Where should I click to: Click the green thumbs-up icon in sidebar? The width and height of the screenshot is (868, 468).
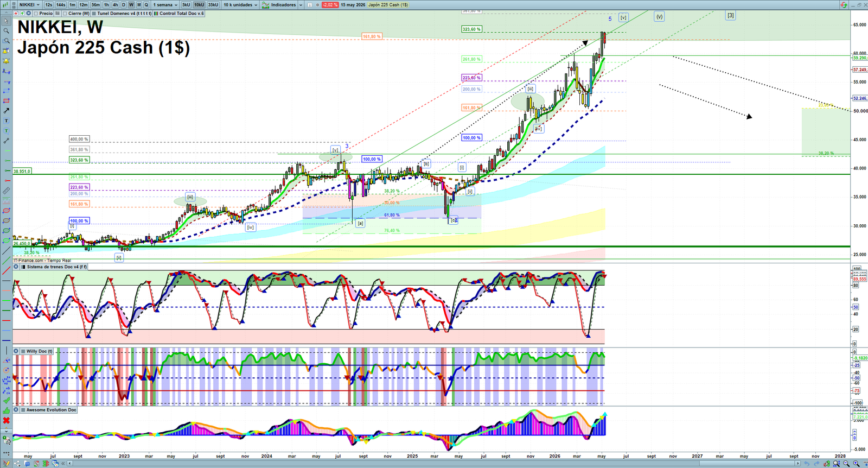(x=6, y=410)
